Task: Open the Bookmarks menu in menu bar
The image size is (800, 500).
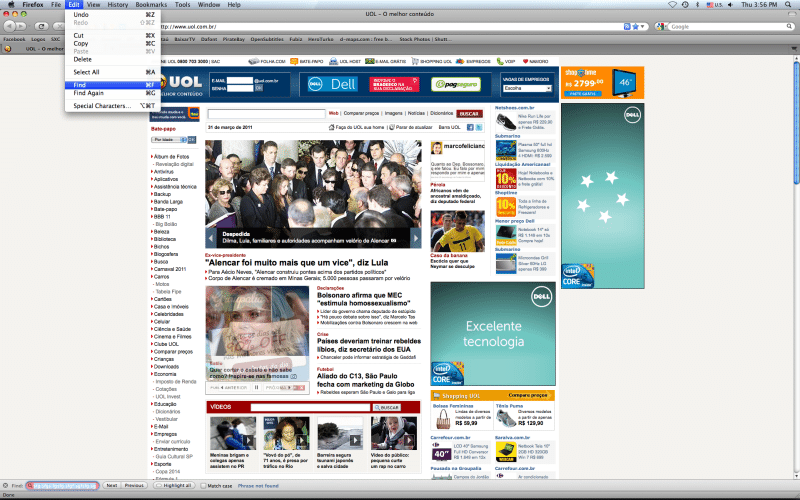Action: coord(151,5)
